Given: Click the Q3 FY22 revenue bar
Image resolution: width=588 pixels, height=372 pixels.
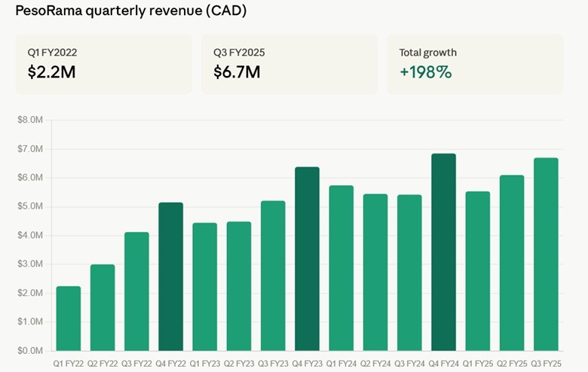Looking at the screenshot, I should point(136,291).
